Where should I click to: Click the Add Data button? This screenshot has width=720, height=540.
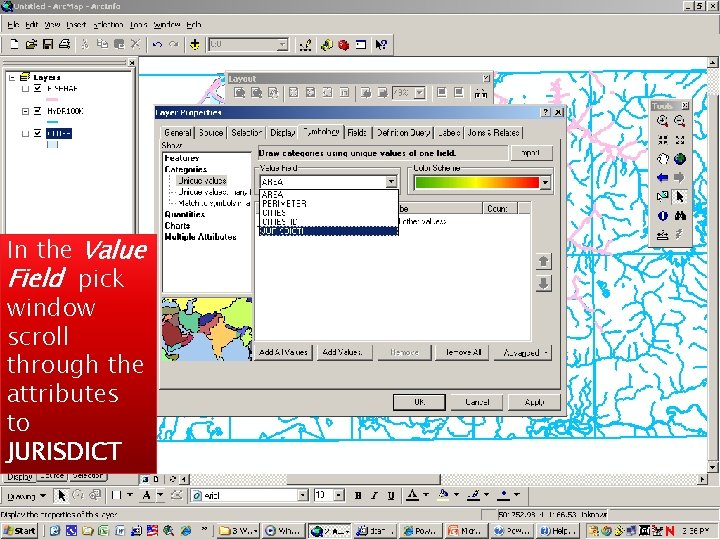click(x=195, y=45)
